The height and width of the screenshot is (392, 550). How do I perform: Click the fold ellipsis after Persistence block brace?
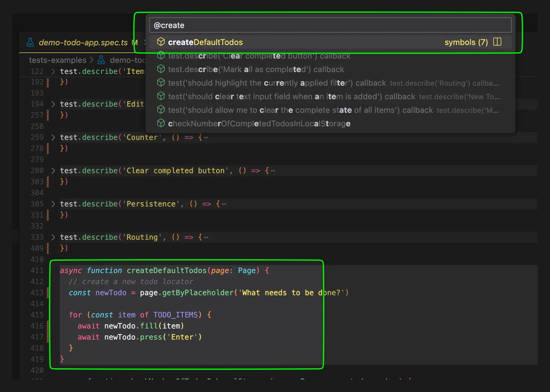(x=224, y=204)
